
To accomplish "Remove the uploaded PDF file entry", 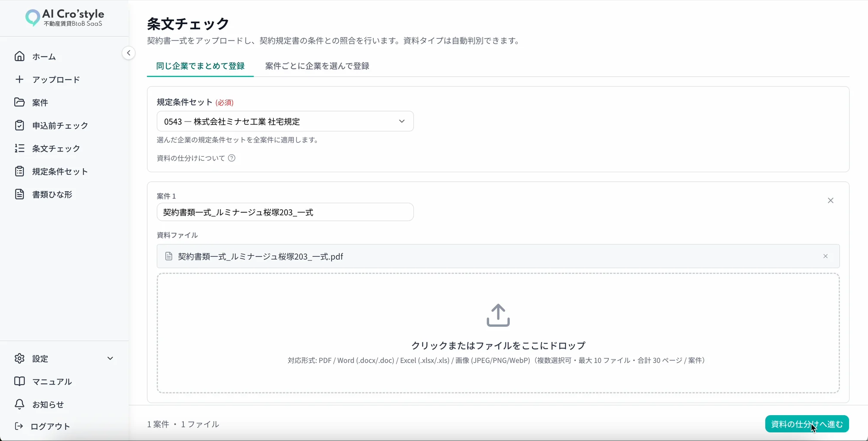I will [825, 256].
